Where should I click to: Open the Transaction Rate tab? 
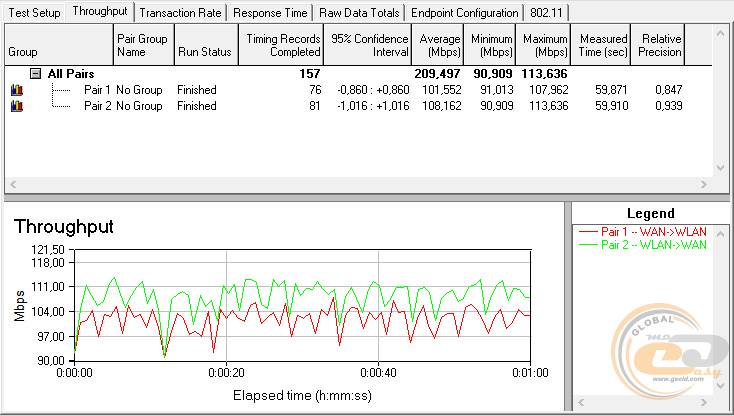coord(181,13)
